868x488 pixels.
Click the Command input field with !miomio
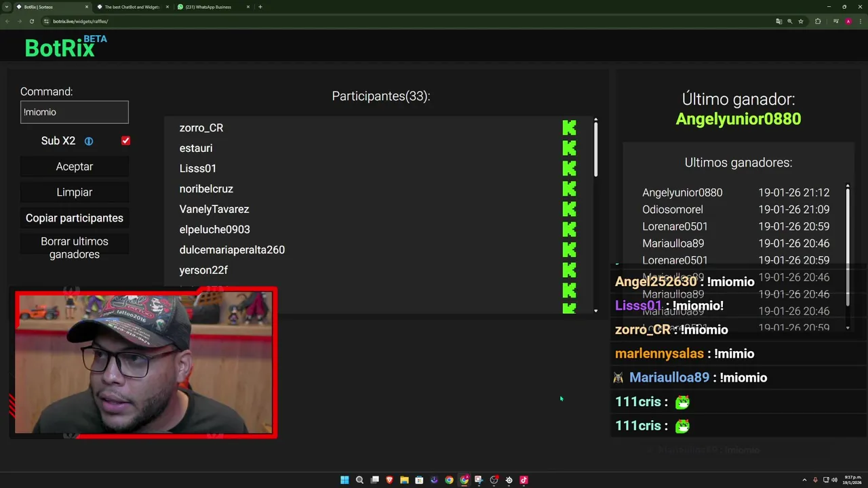75,112
